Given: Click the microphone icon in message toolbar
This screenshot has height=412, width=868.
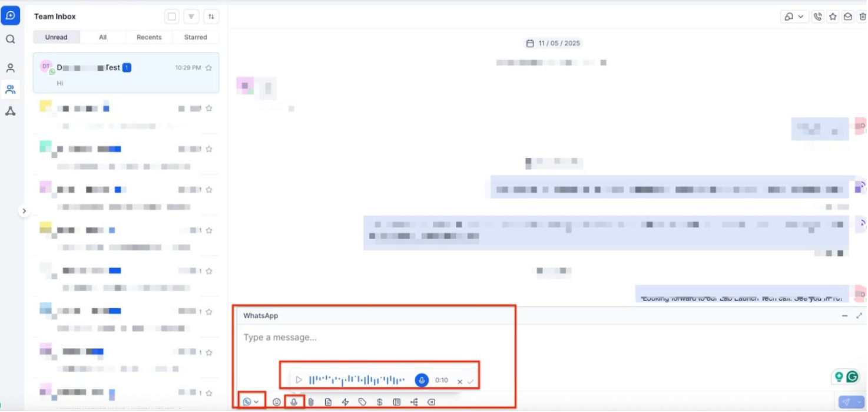Looking at the screenshot, I should [x=294, y=402].
